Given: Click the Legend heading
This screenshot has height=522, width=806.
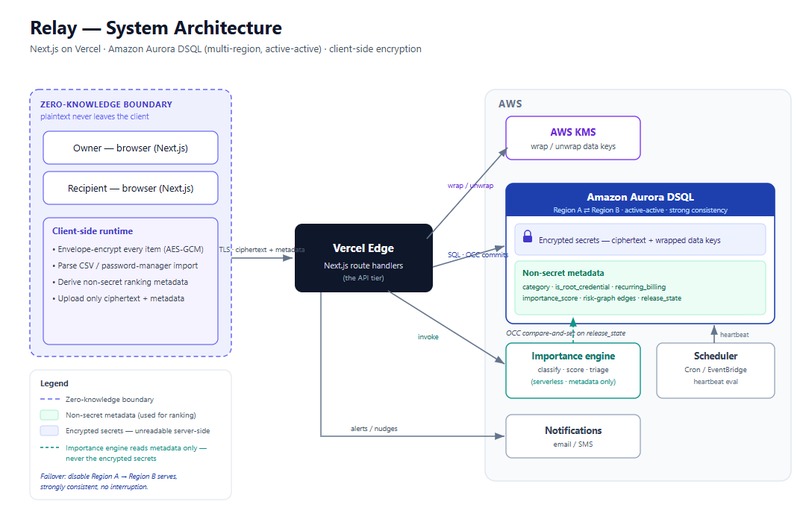Looking at the screenshot, I should (54, 383).
